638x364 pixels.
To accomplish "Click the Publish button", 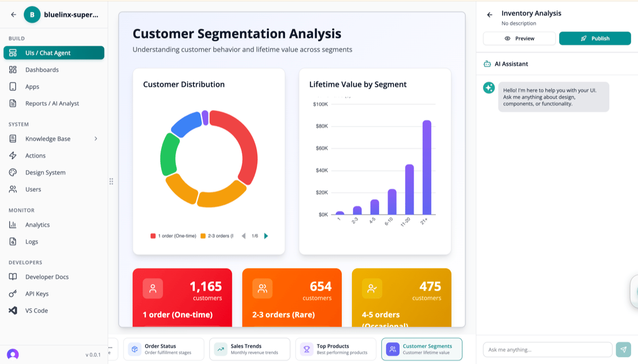I will pos(595,38).
